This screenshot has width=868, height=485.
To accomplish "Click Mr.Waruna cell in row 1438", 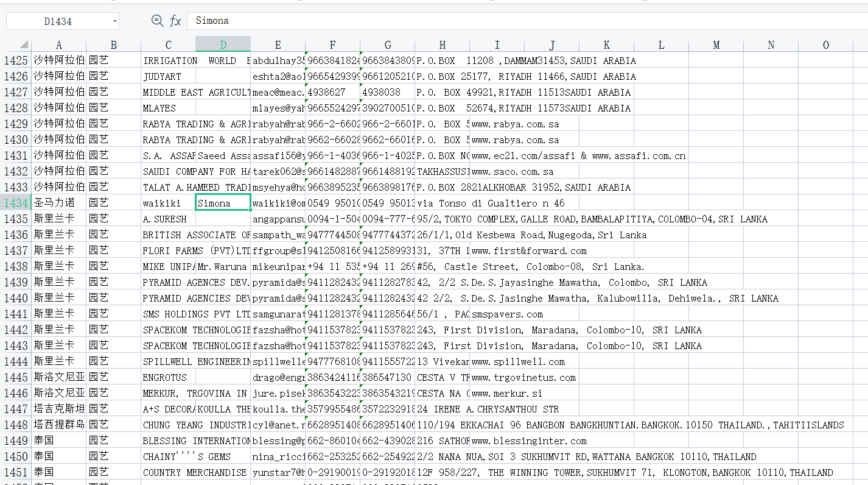I will pyautogui.click(x=223, y=266).
